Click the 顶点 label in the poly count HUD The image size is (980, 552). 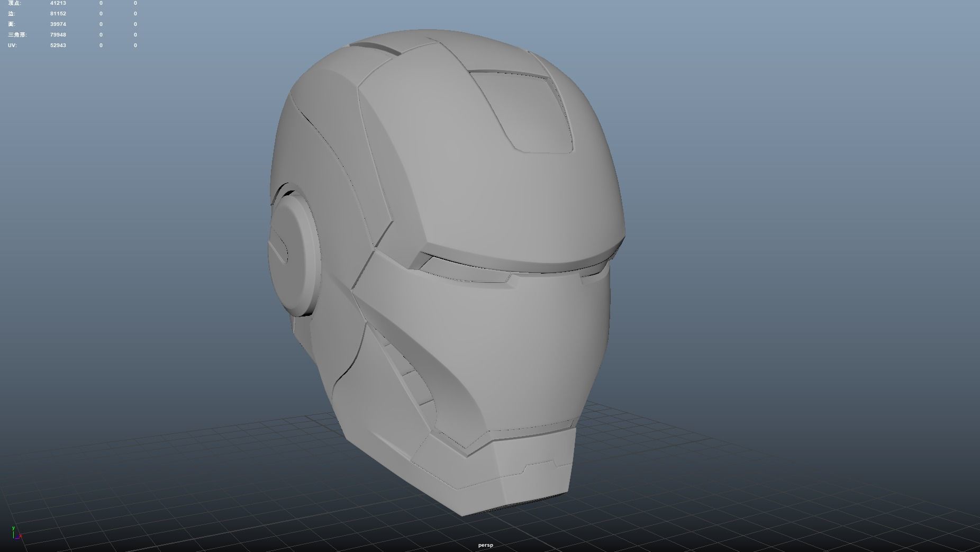coord(15,3)
